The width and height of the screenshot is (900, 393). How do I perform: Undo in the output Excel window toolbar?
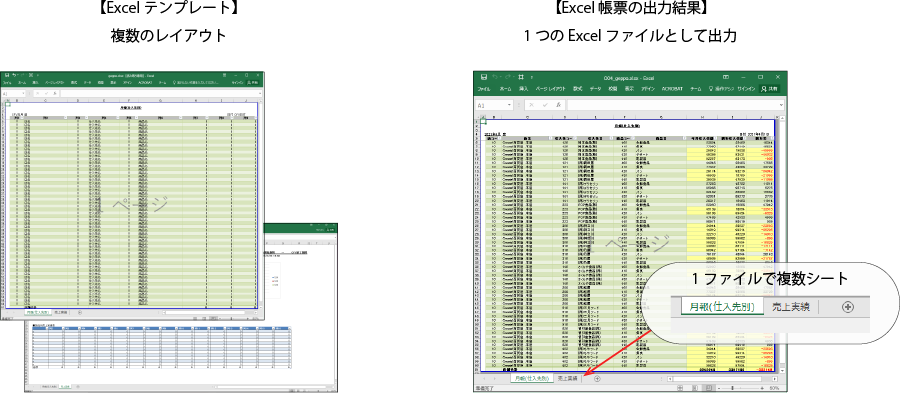[x=495, y=77]
